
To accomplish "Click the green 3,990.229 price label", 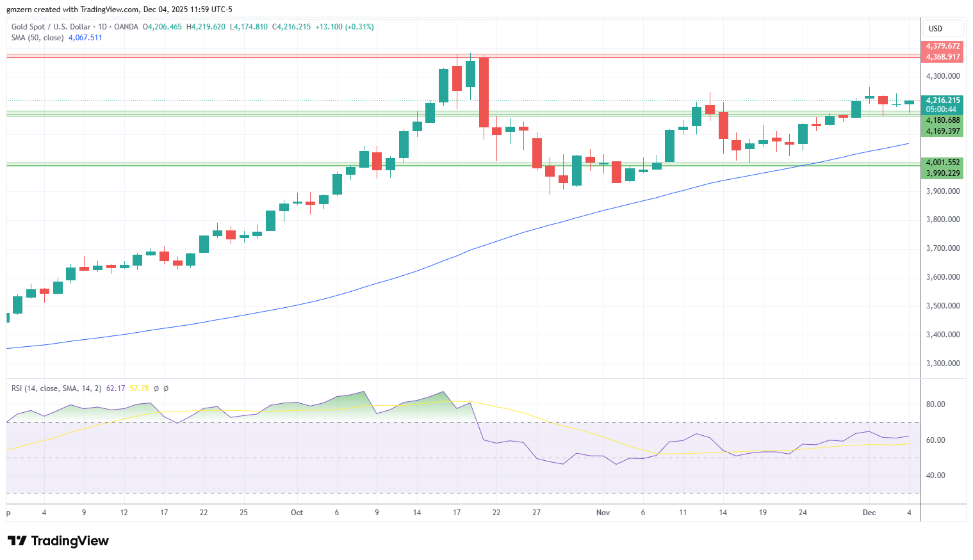I will pyautogui.click(x=943, y=173).
